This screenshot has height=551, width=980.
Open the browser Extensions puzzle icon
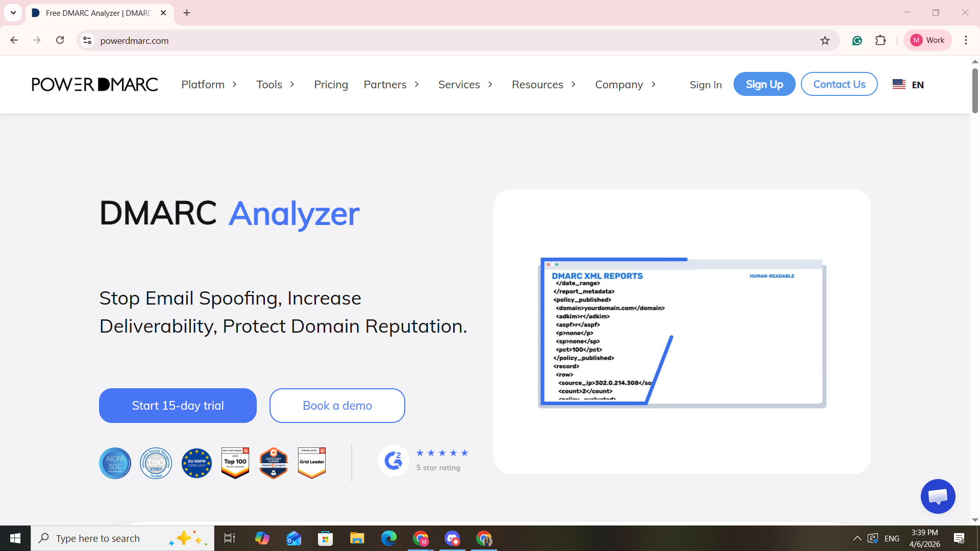tap(880, 40)
